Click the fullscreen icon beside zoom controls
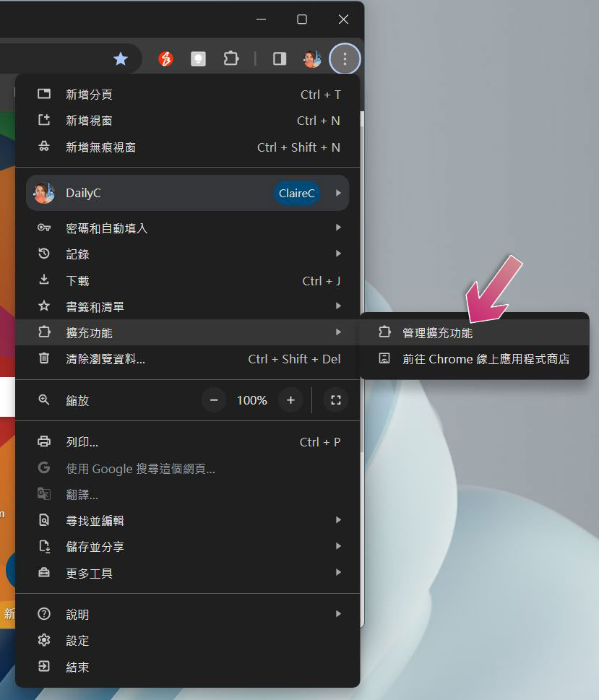This screenshot has height=700, width=599. [335, 400]
